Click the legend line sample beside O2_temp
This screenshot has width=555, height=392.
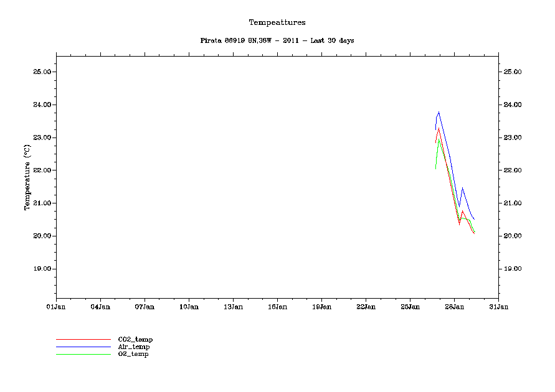tap(83, 354)
